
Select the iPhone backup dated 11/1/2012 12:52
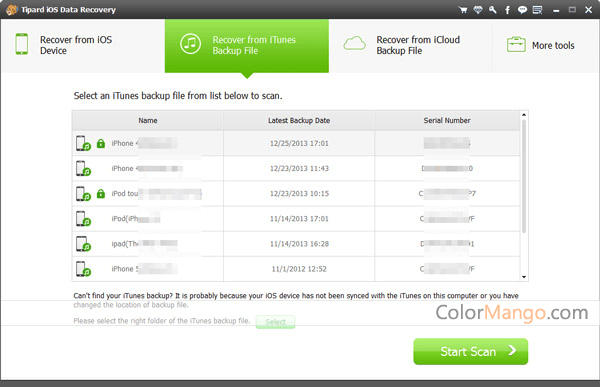click(x=296, y=269)
